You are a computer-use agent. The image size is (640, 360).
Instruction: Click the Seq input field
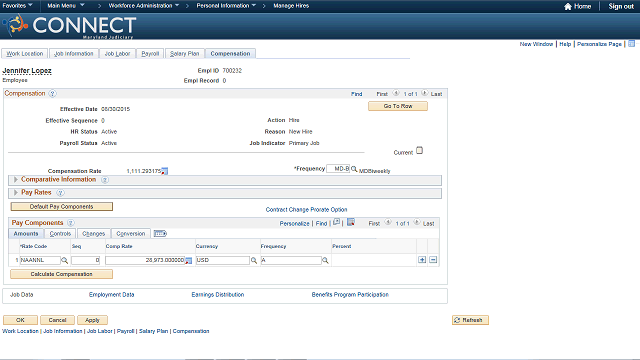(x=85, y=260)
